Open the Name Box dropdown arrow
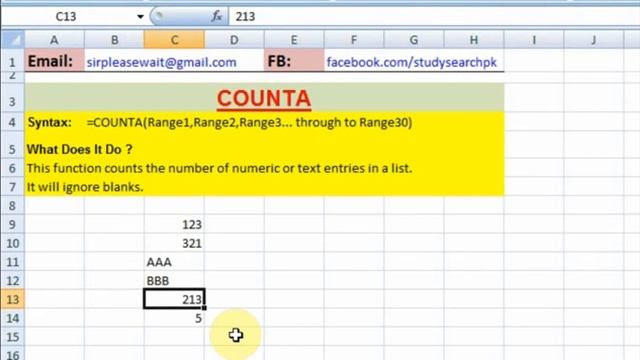Screen dimensions: 640x360 pyautogui.click(x=140, y=17)
